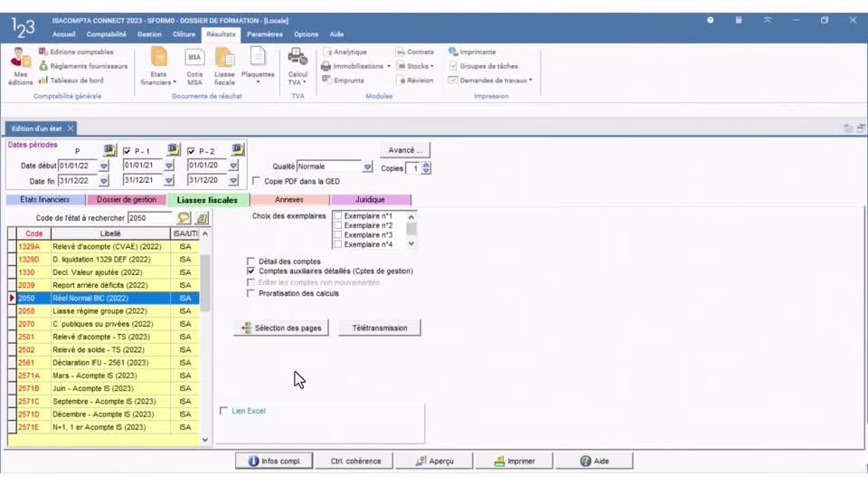Switch to Annexes tab
The width and height of the screenshot is (868, 486).
tap(289, 199)
